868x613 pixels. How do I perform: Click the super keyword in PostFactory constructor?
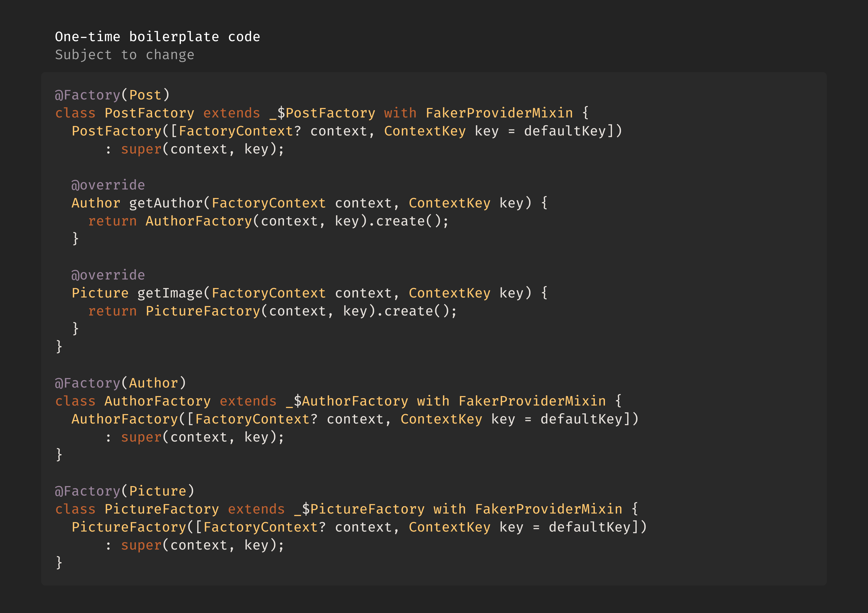pyautogui.click(x=141, y=149)
